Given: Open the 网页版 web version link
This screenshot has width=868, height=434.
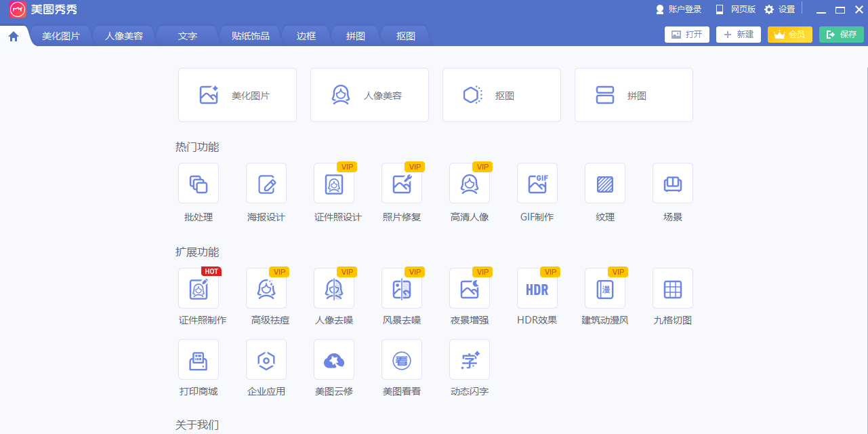Looking at the screenshot, I should (x=735, y=9).
